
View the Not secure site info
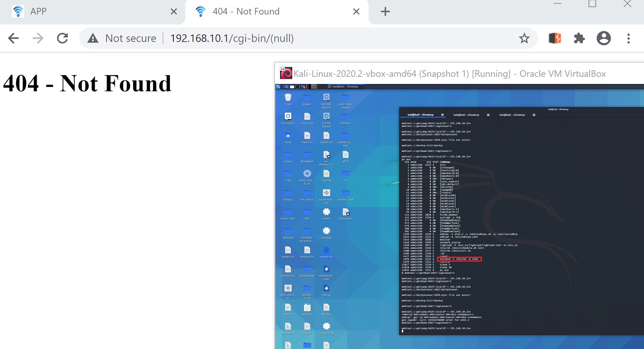(122, 38)
